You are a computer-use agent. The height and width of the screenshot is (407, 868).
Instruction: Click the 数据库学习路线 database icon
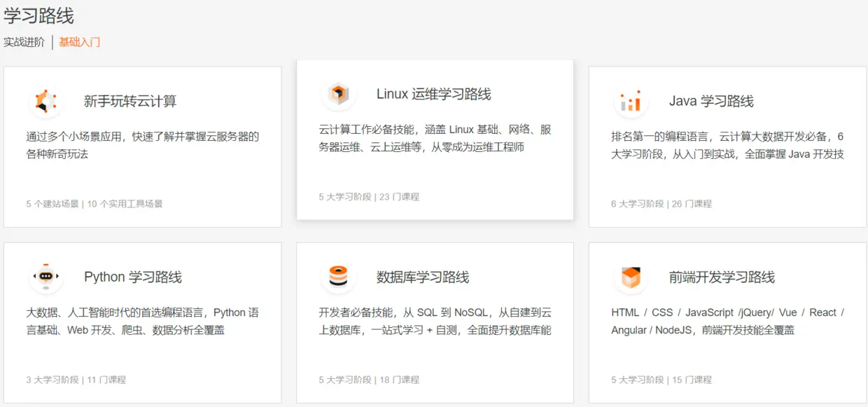[x=338, y=277]
